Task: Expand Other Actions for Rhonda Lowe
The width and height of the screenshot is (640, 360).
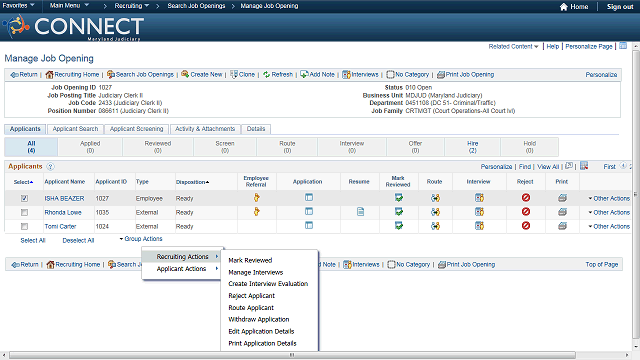Action: pos(609,212)
